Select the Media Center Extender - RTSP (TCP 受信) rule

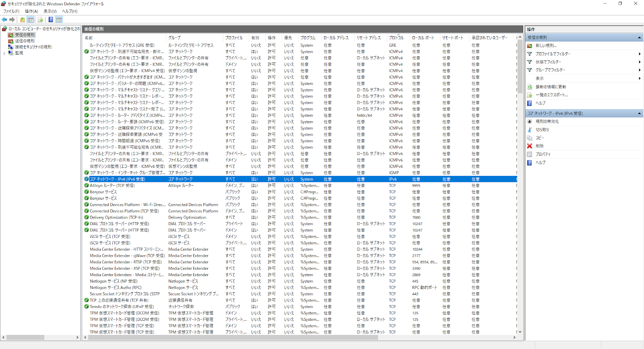126,262
